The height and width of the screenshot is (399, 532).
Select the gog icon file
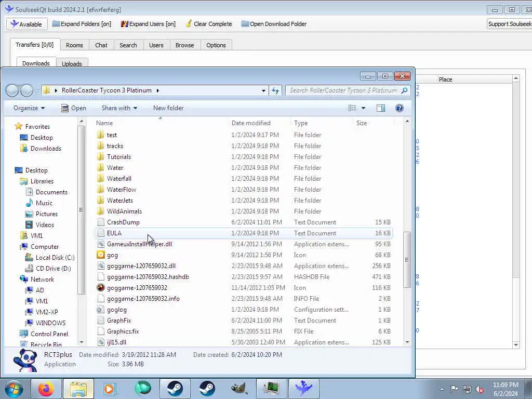[100, 255]
